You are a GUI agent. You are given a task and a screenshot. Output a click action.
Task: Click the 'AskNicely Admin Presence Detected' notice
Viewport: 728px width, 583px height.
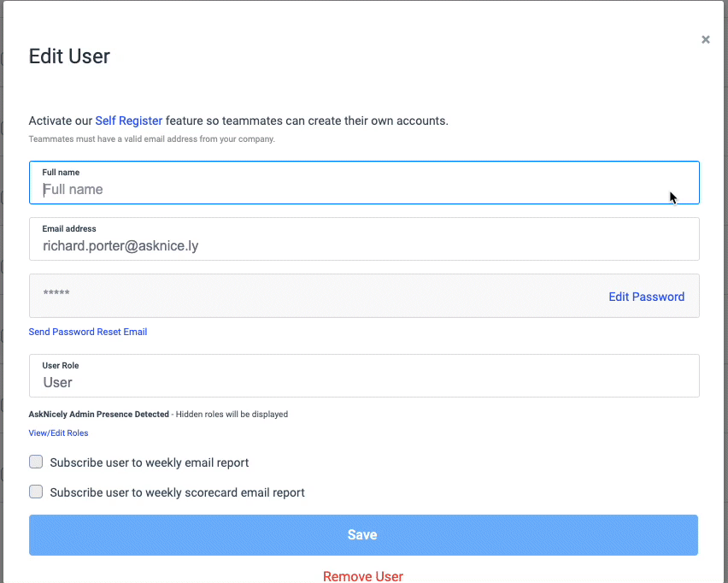98,415
